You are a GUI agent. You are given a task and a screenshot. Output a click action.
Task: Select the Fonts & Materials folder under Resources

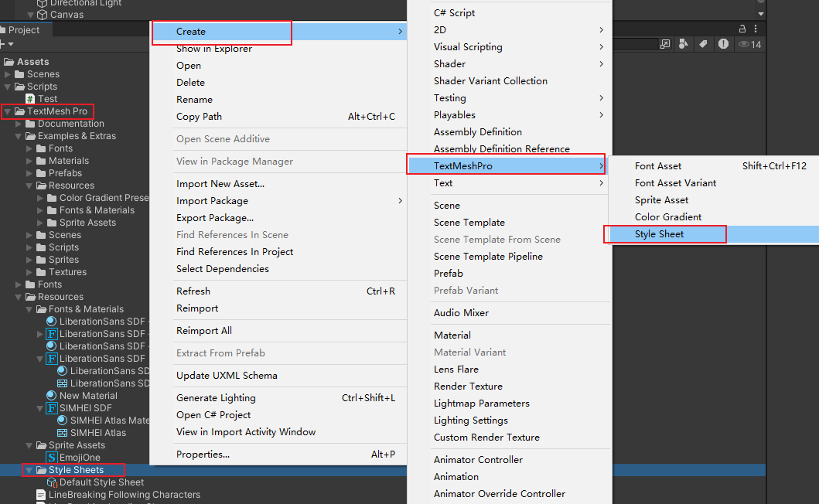point(86,309)
